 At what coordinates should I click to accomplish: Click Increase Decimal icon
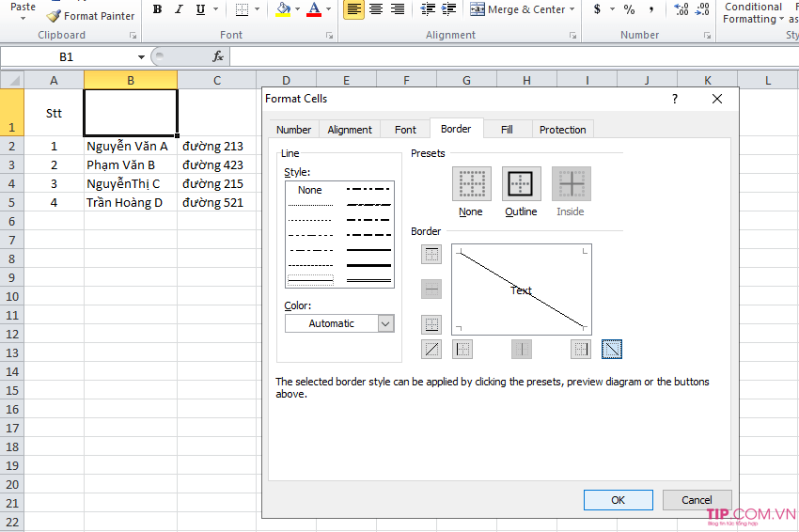(x=681, y=9)
